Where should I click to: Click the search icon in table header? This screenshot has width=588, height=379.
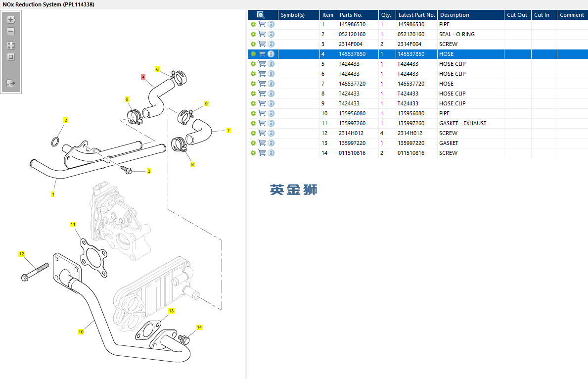pos(261,15)
